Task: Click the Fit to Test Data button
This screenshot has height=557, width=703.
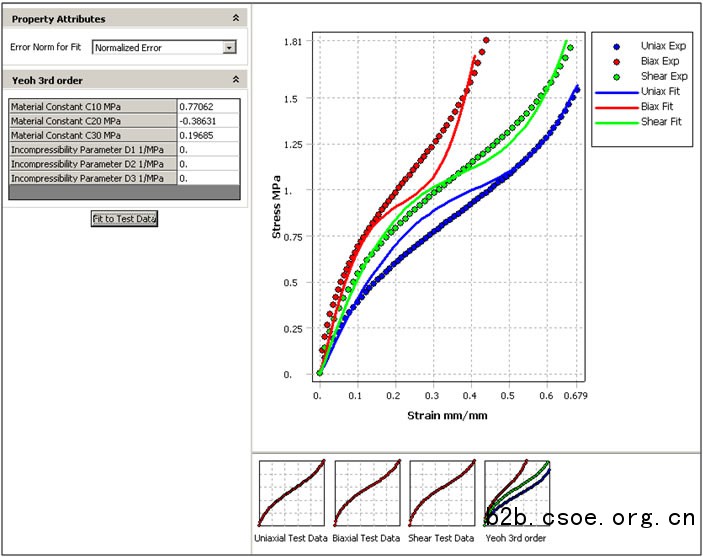Action: click(125, 218)
